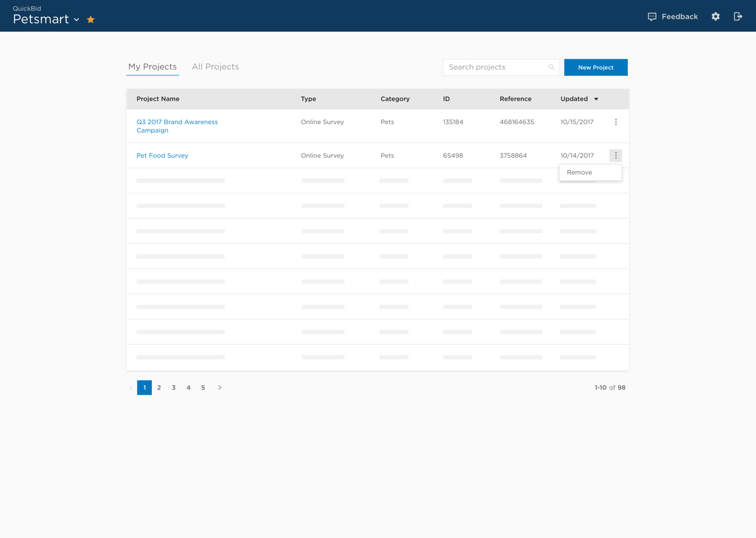Click the New Project button
The image size is (756, 538).
point(596,67)
